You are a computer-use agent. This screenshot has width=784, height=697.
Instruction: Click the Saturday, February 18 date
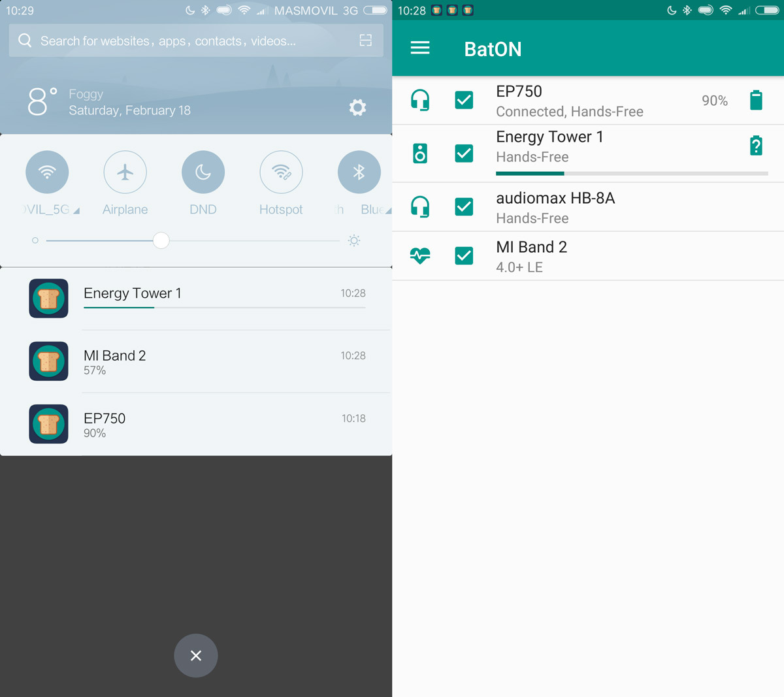click(130, 110)
